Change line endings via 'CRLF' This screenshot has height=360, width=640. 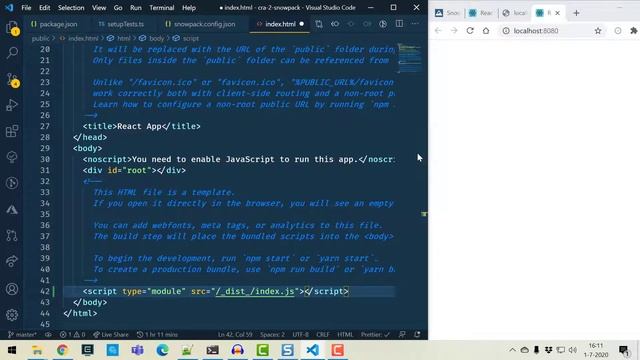click(323, 335)
